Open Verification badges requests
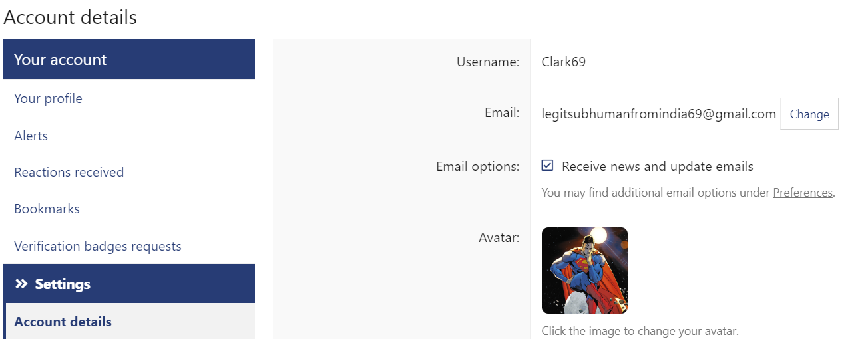Viewport: 868px width, 339px height. (98, 246)
